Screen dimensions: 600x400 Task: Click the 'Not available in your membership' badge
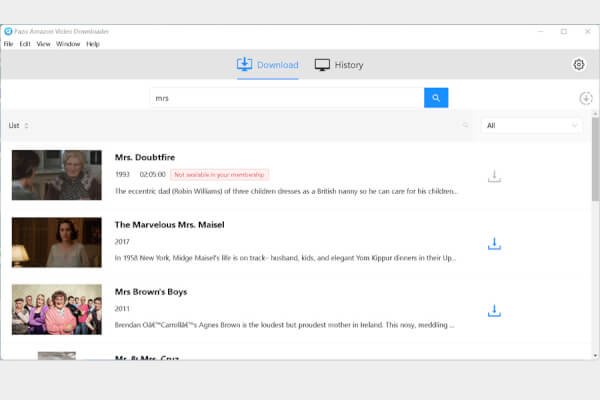pyautogui.click(x=219, y=175)
